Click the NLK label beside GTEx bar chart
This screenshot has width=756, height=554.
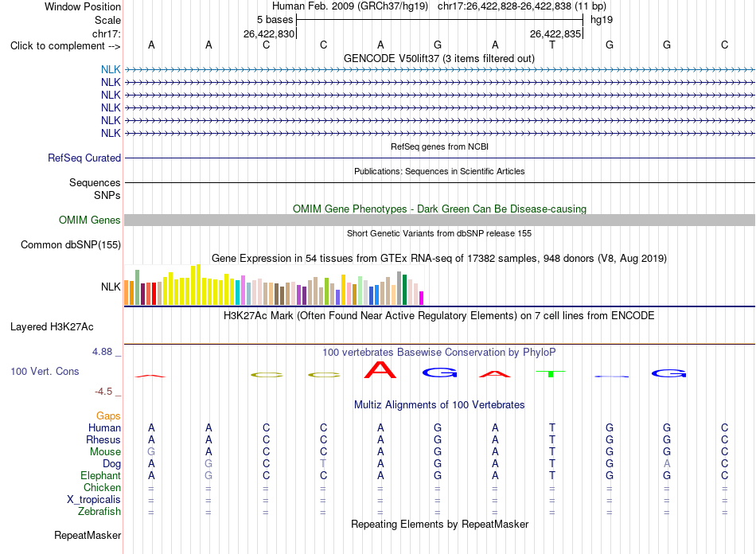click(x=111, y=287)
